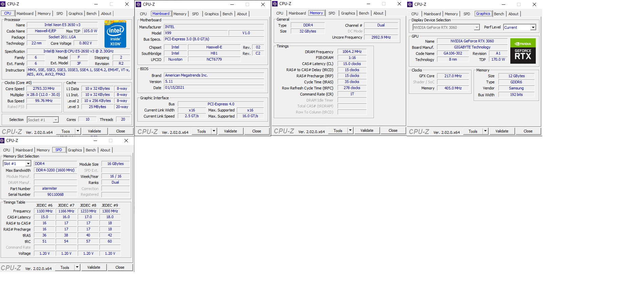This screenshot has width=644, height=291.
Task: Click the Max Bandwidth DDR4-3200 (1600 MHz) field
Action: [56, 170]
